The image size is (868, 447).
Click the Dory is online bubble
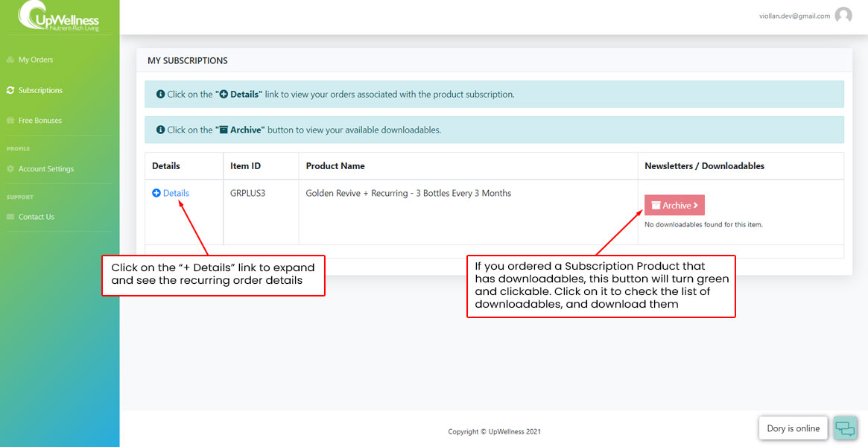pyautogui.click(x=793, y=428)
